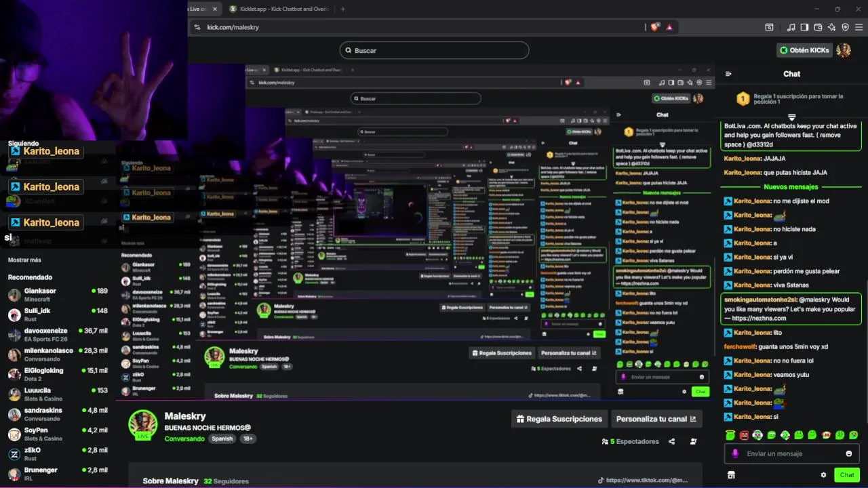This screenshot has height=488, width=868.
Task: Toggle the browser sidebar panel icon
Action: coord(804,27)
